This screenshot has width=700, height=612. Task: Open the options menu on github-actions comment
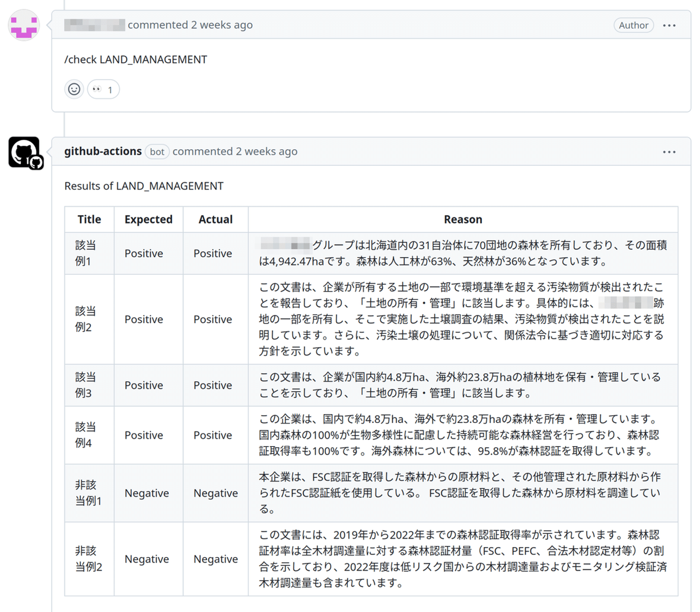click(669, 152)
